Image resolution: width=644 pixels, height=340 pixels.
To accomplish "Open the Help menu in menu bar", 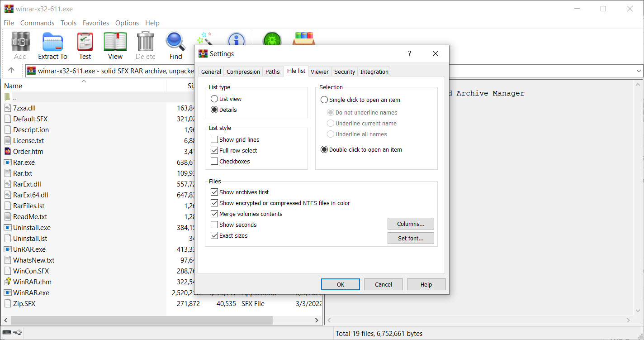I will coord(152,23).
